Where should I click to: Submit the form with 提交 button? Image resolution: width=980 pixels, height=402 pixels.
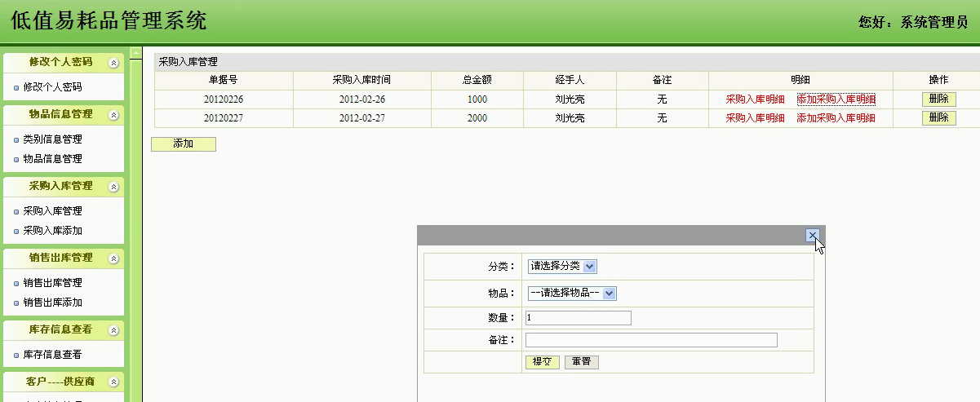pos(543,362)
